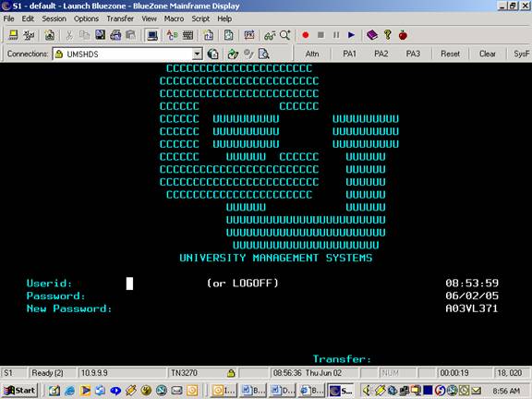Open the Script menu
This screenshot has height=399, width=532.
(x=200, y=18)
